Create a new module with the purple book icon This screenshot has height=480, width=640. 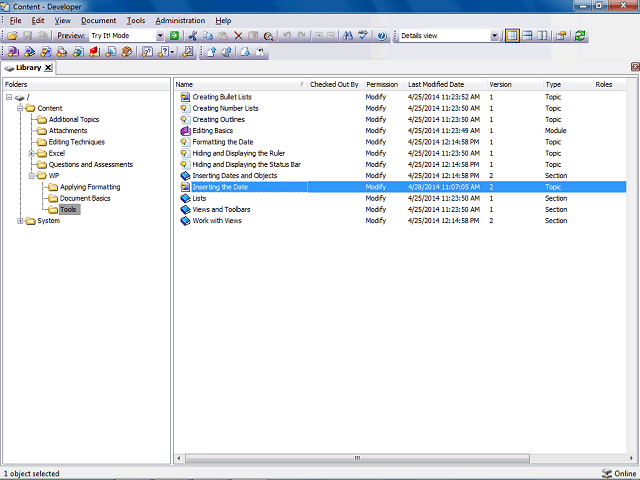click(x=13, y=52)
